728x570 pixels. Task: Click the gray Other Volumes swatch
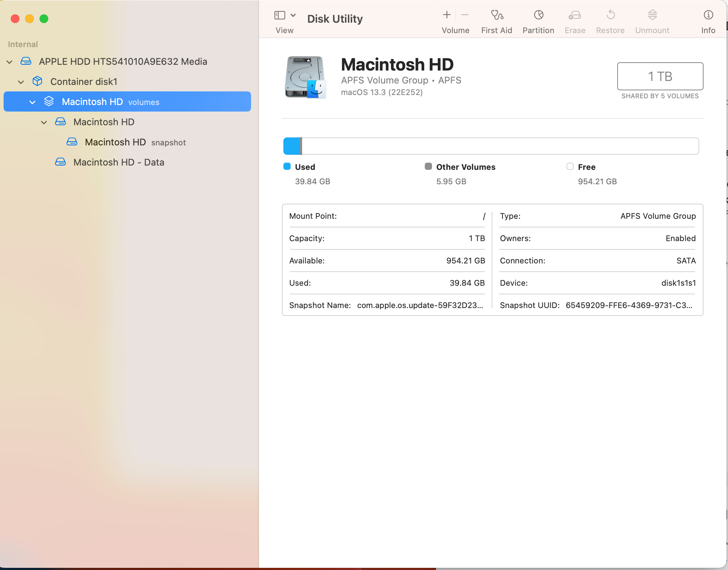pyautogui.click(x=428, y=166)
